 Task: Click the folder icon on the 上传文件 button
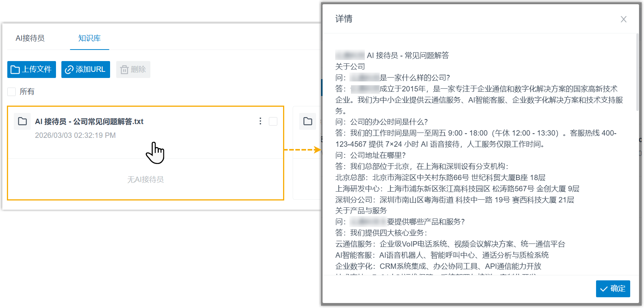(15, 70)
